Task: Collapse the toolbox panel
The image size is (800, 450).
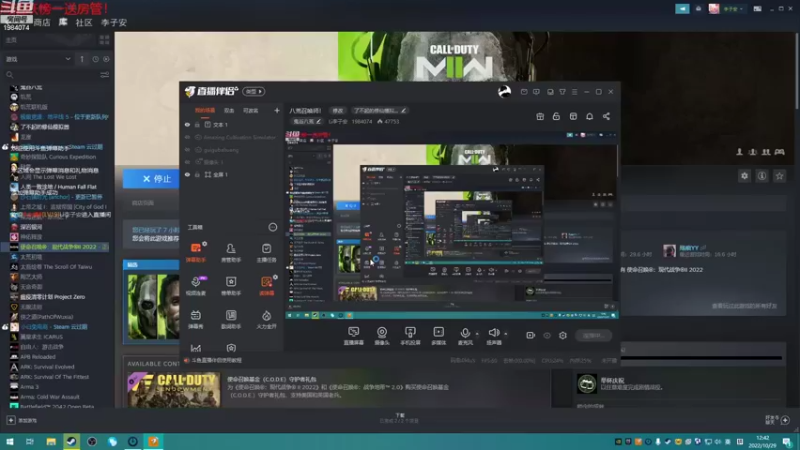Action: coord(272,227)
